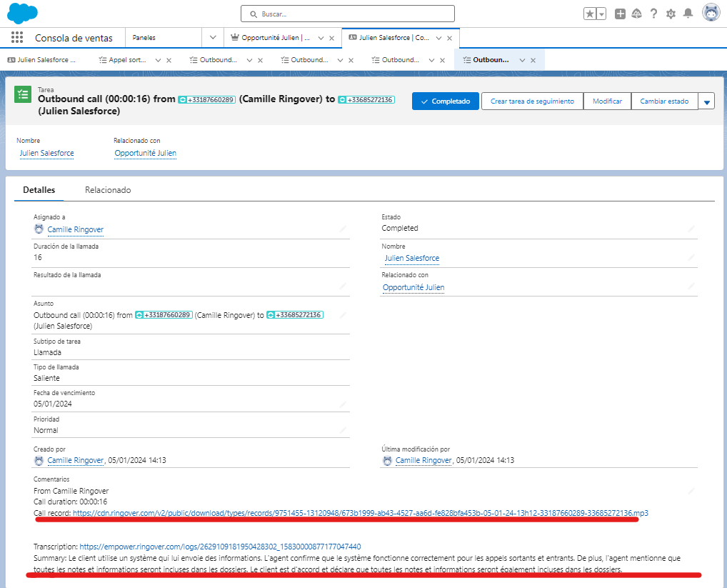Edit the Asunto field pencil
This screenshot has height=588, width=727.
tap(343, 315)
